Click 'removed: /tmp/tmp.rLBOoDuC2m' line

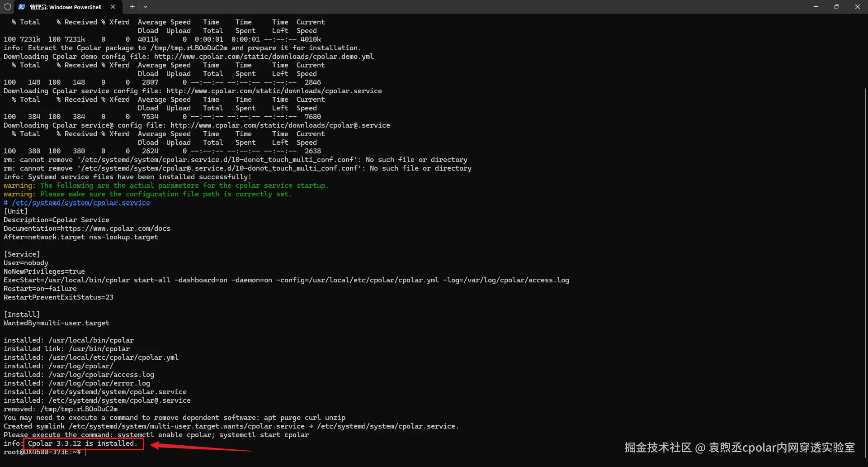point(61,409)
